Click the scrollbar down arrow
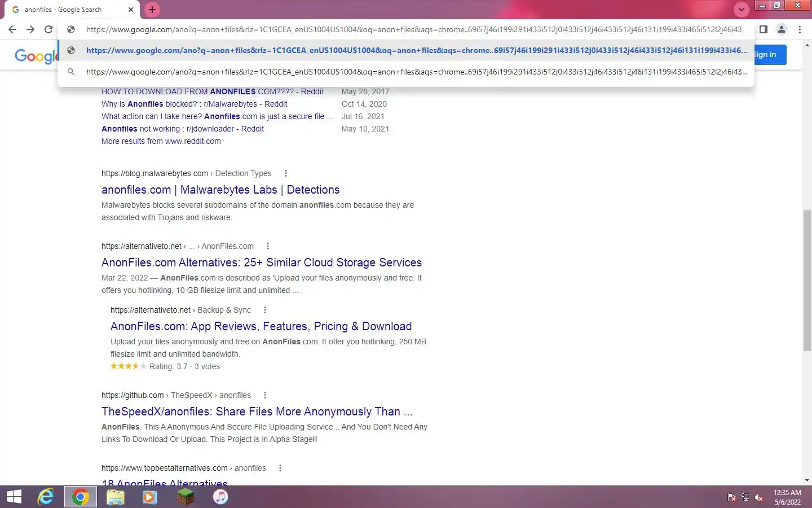The image size is (812, 508). pyautogui.click(x=807, y=480)
